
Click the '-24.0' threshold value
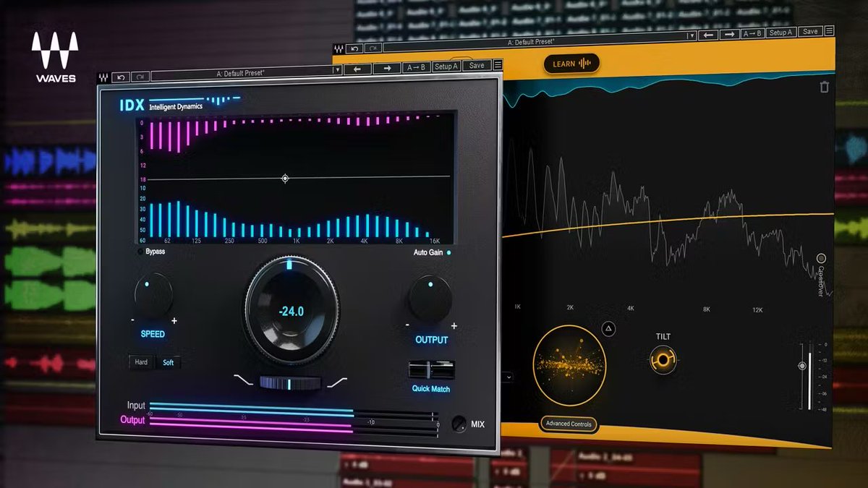[291, 312]
